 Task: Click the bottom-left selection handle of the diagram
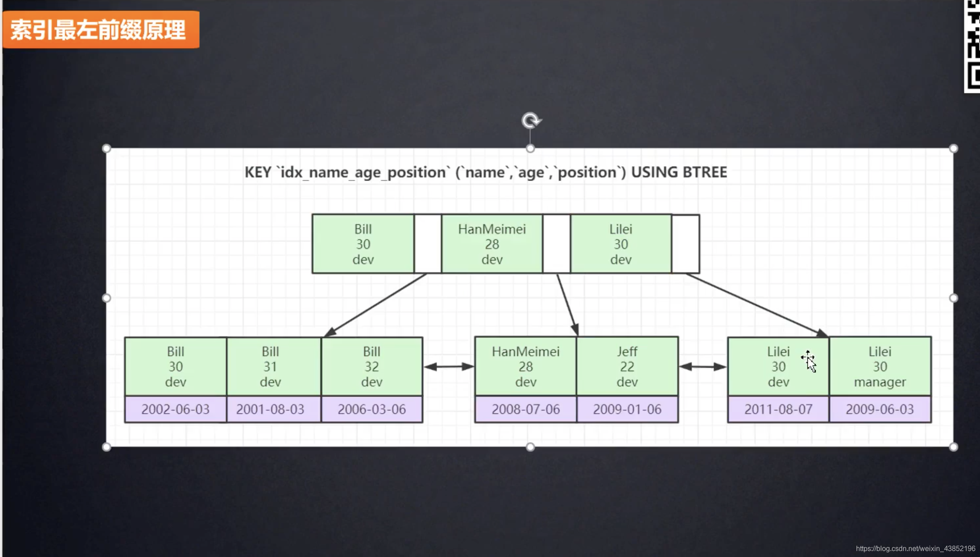click(x=106, y=447)
